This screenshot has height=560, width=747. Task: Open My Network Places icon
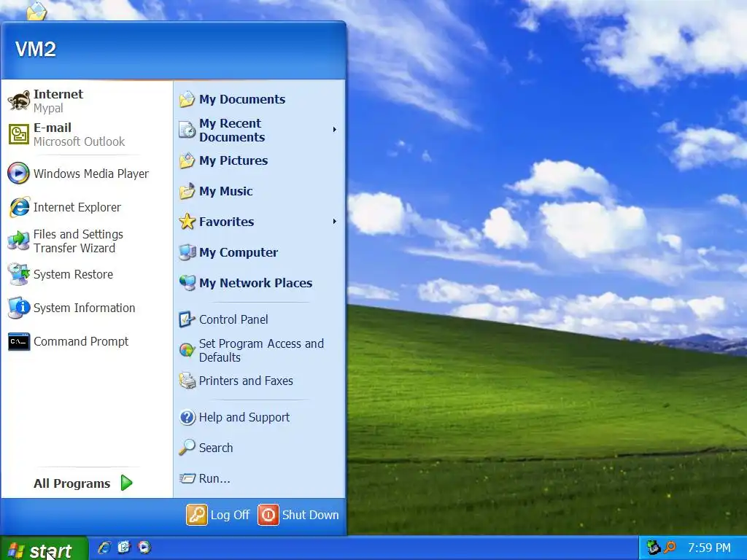(187, 283)
